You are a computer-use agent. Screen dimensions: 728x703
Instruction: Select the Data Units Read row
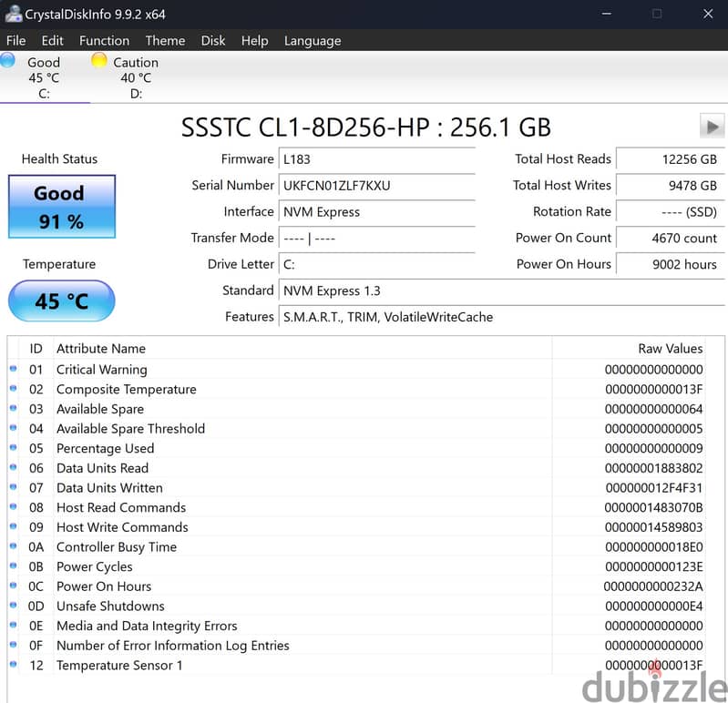(x=356, y=468)
